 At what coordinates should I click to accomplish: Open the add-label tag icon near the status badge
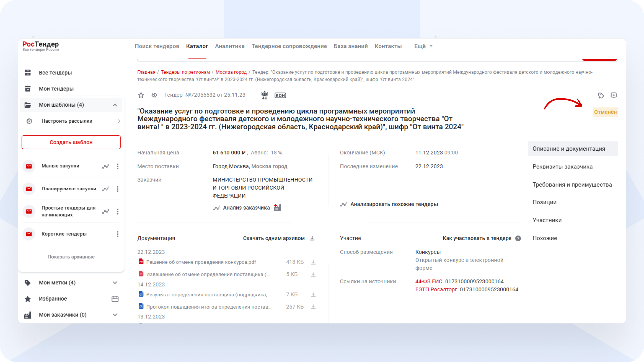coord(601,95)
